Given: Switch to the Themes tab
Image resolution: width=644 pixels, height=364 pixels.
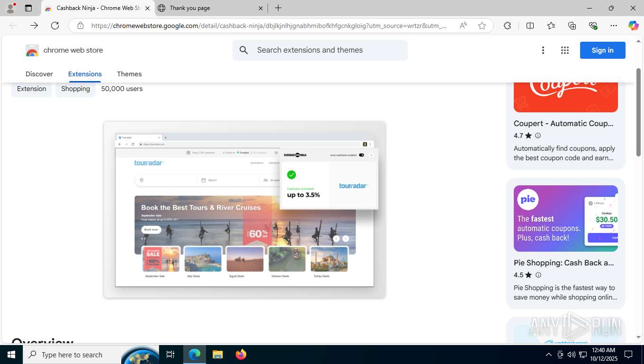Looking at the screenshot, I should point(129,74).
